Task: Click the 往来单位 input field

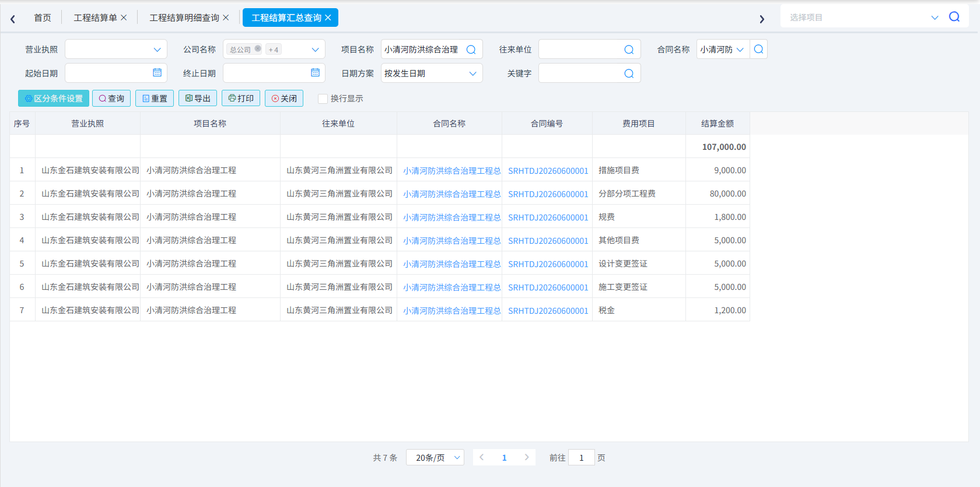Action: (x=589, y=50)
